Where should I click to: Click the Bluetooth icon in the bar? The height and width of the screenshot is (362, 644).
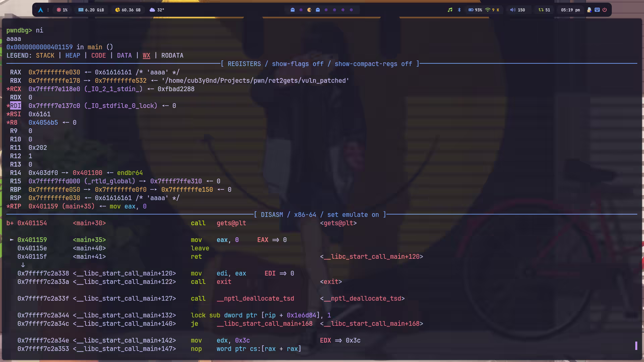459,10
